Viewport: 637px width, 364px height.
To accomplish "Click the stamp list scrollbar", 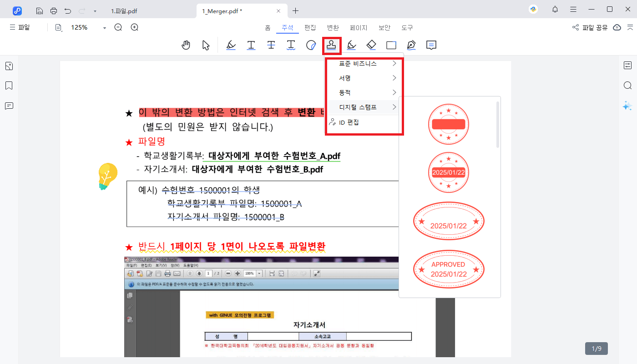I will click(498, 124).
